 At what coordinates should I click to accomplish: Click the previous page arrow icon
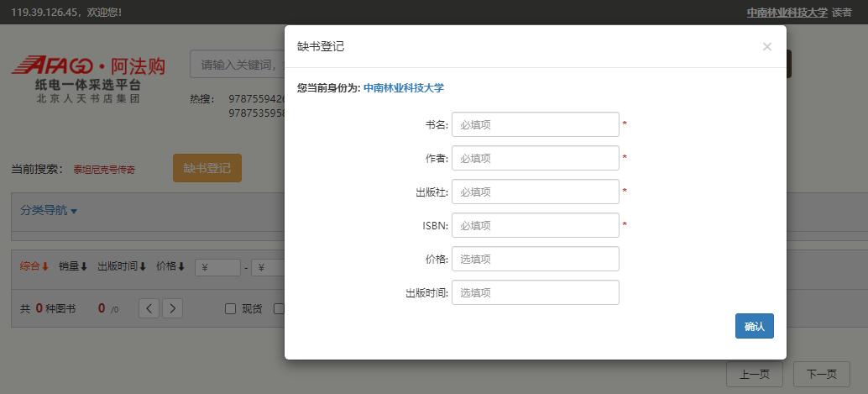pyautogui.click(x=149, y=308)
